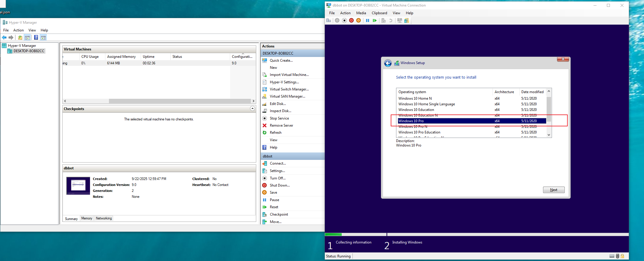This screenshot has height=261, width=644.
Task: Switch to the Summary tab for dbbot
Action: (71, 219)
